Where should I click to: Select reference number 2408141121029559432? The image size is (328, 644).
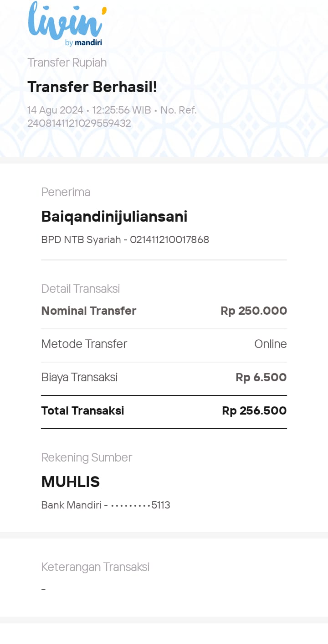click(x=79, y=123)
